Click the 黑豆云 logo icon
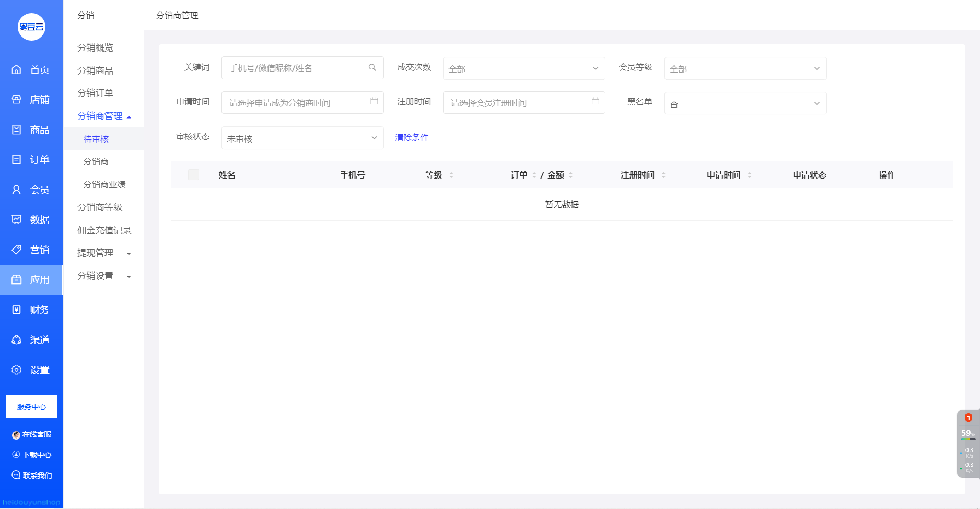Viewport: 980px width, 509px height. tap(31, 27)
